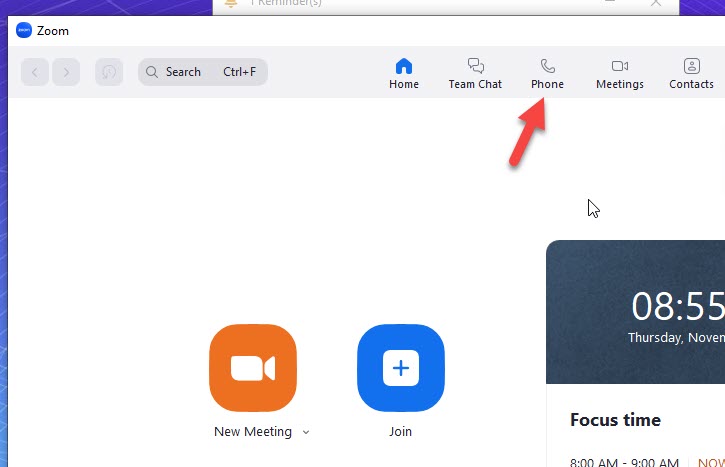
Task: Select the Focus time heading
Action: pyautogui.click(x=615, y=420)
